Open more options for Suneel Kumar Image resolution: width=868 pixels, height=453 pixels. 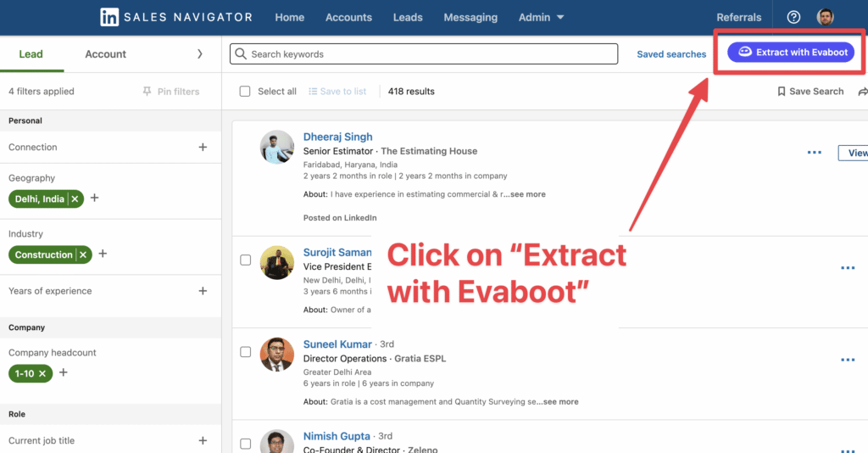[848, 360]
